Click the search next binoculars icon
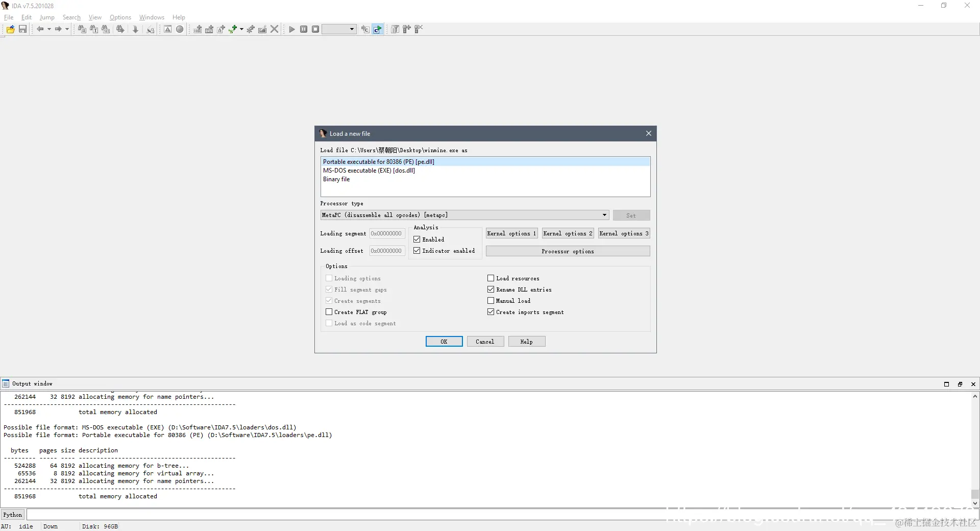 pos(120,29)
